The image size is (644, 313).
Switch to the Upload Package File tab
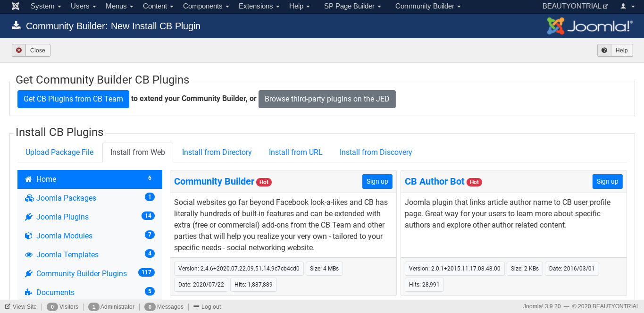pos(59,152)
